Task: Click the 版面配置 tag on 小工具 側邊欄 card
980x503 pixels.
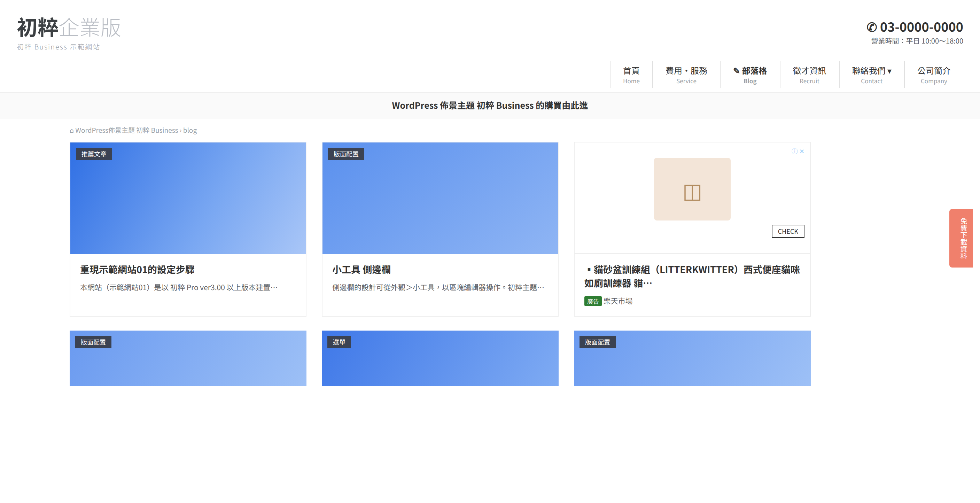Action: click(346, 154)
